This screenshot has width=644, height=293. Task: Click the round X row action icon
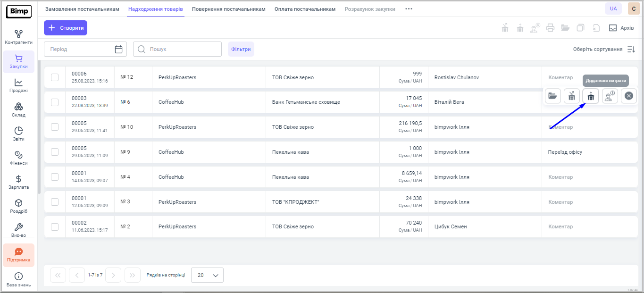point(628,96)
